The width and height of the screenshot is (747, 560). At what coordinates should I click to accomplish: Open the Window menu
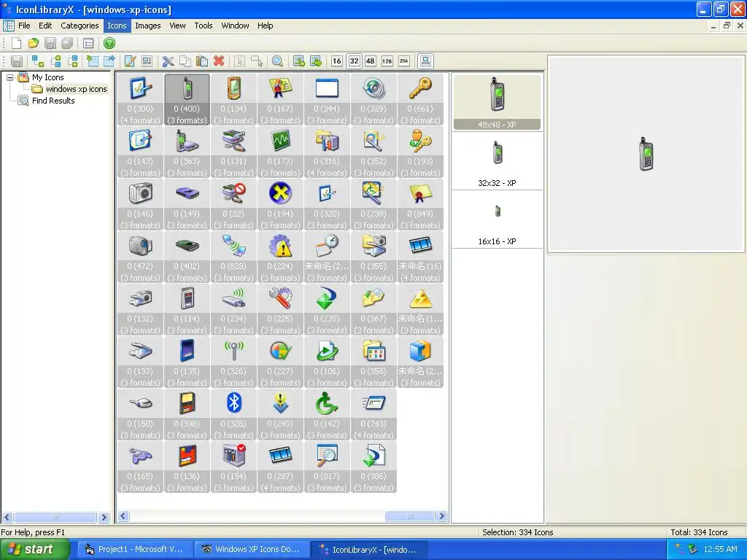(235, 26)
